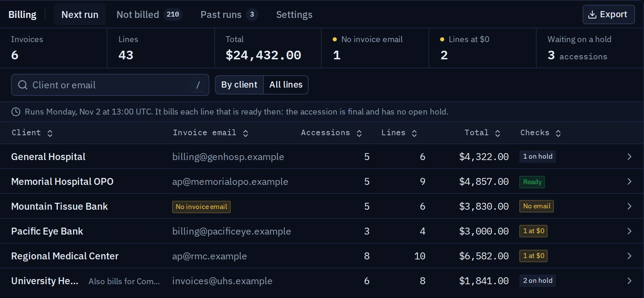Image resolution: width=644 pixels, height=298 pixels.
Task: Sort by Invoice email column arrows
Action: (246, 133)
